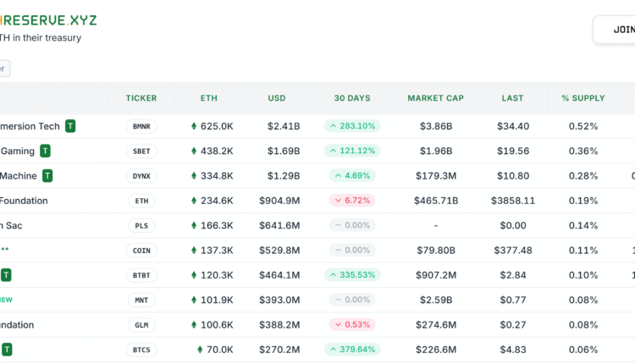635x364 pixels.
Task: Click the green T badge in the BTBT row
Action: click(6, 275)
